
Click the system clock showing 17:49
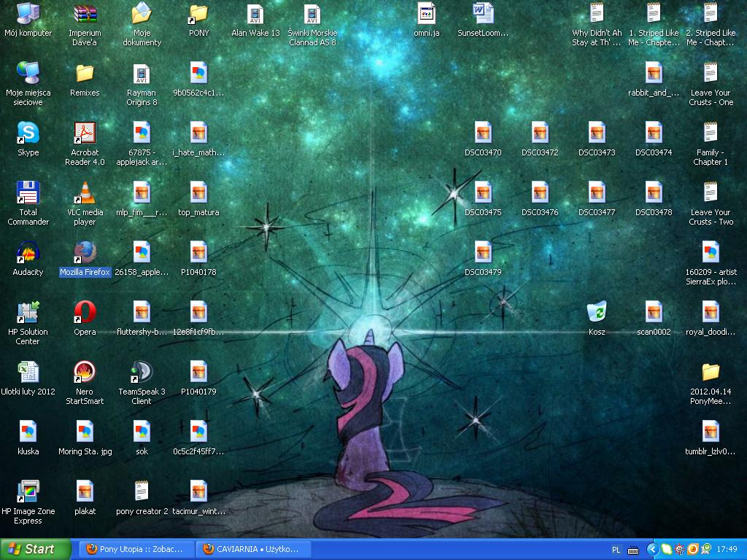point(727,550)
